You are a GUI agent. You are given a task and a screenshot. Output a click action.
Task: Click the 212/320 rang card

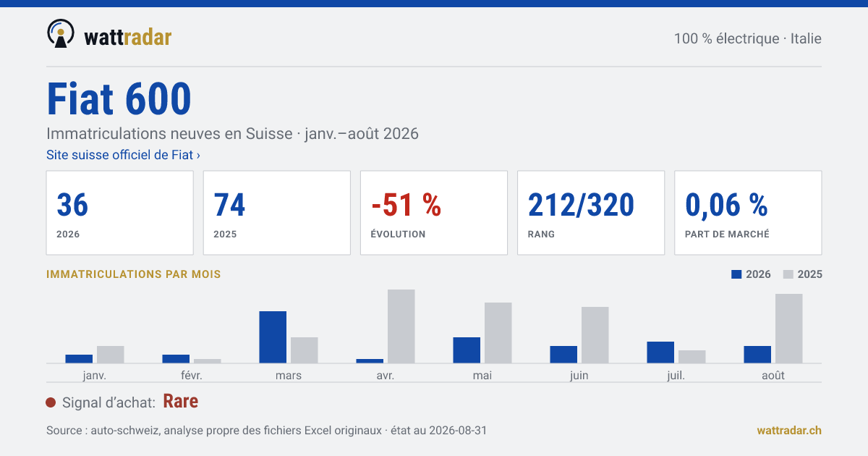point(590,213)
